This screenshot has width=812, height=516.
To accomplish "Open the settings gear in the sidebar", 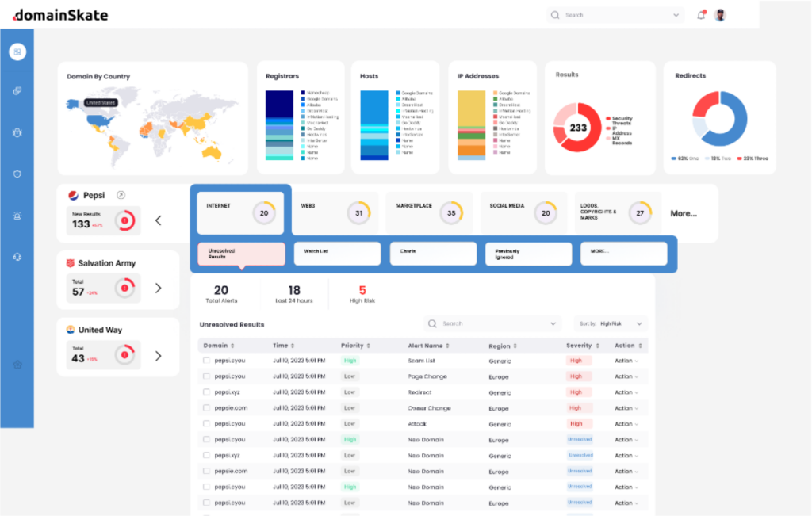I will [x=17, y=365].
